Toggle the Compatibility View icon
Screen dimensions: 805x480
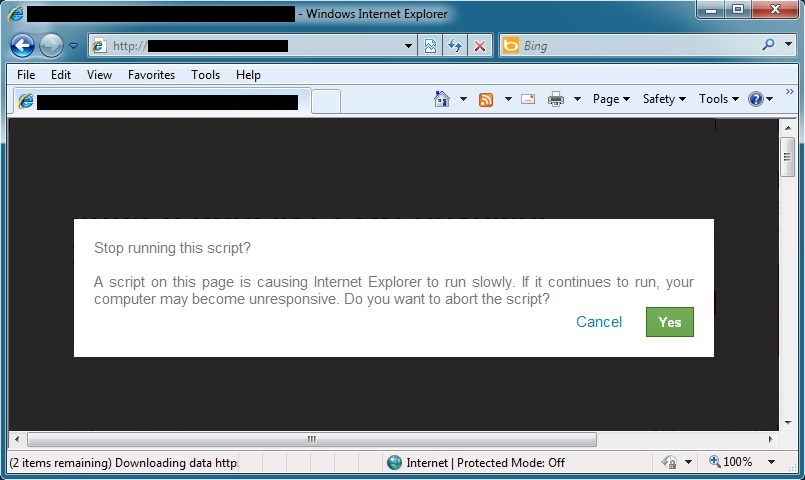[430, 46]
